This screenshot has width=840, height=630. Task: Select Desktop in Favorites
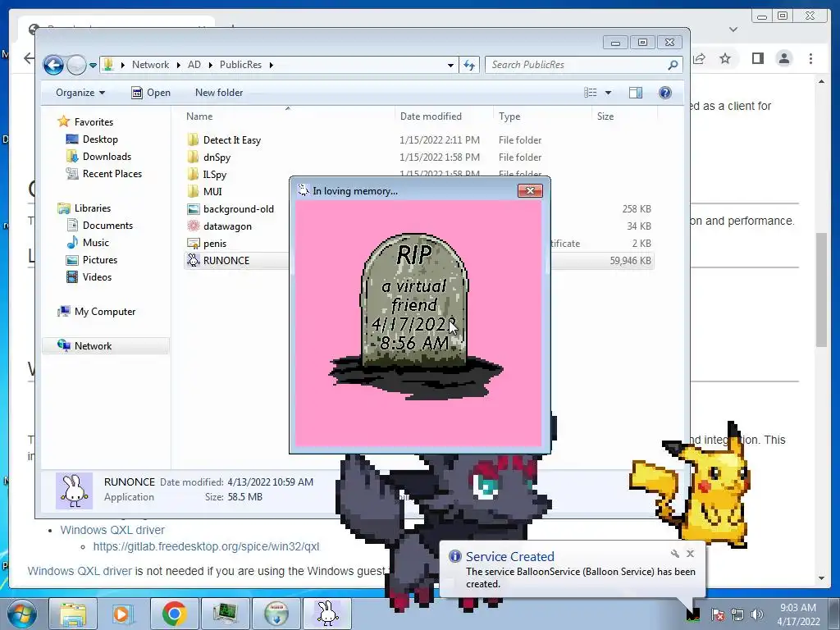[x=92, y=139]
